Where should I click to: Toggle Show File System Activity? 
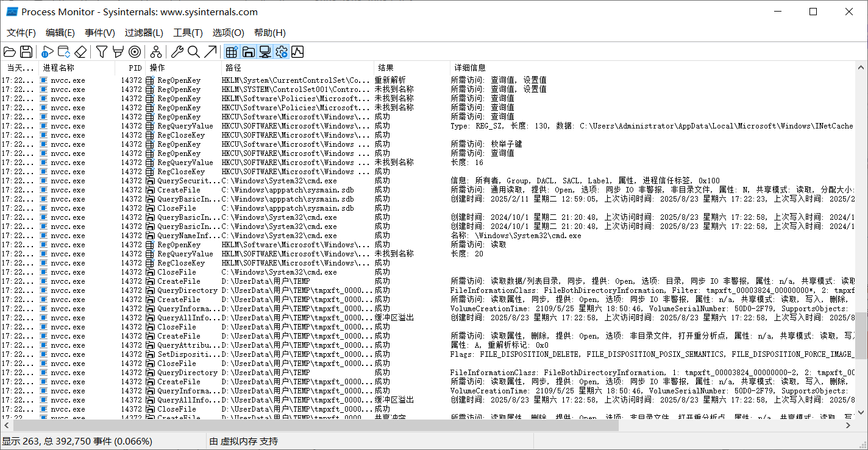click(x=248, y=52)
